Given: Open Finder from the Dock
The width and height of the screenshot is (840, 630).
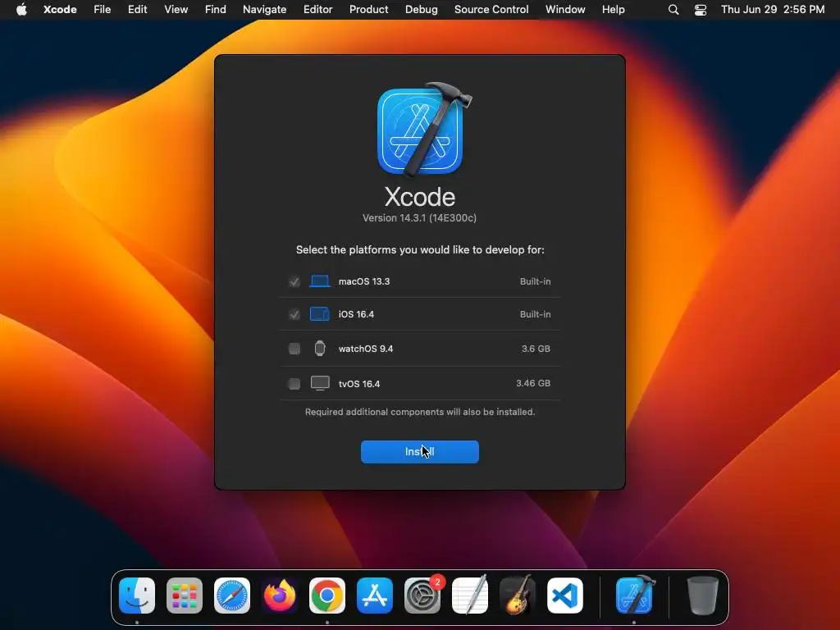Looking at the screenshot, I should (x=137, y=596).
